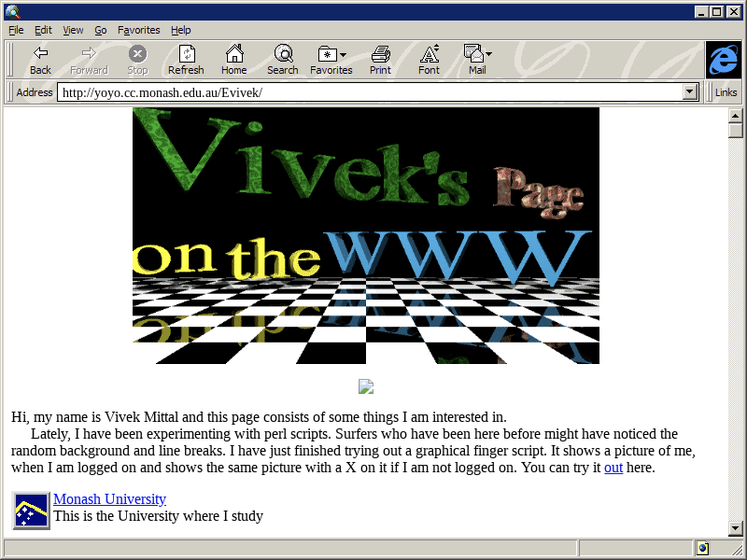Expand the address bar history dropdown

[x=691, y=92]
